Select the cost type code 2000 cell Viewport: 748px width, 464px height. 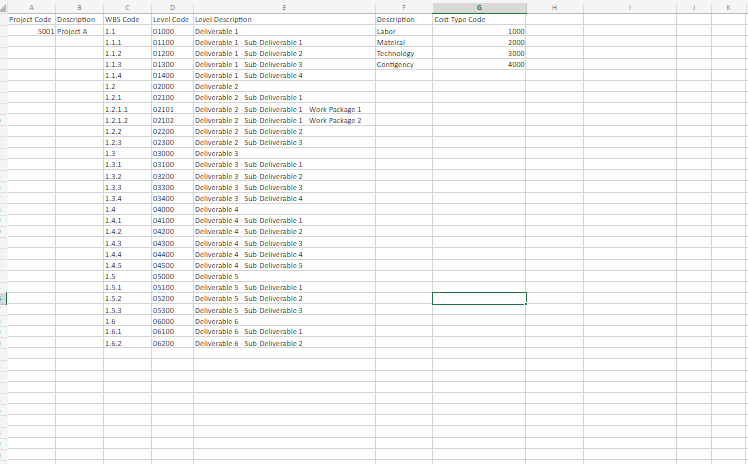(x=479, y=42)
